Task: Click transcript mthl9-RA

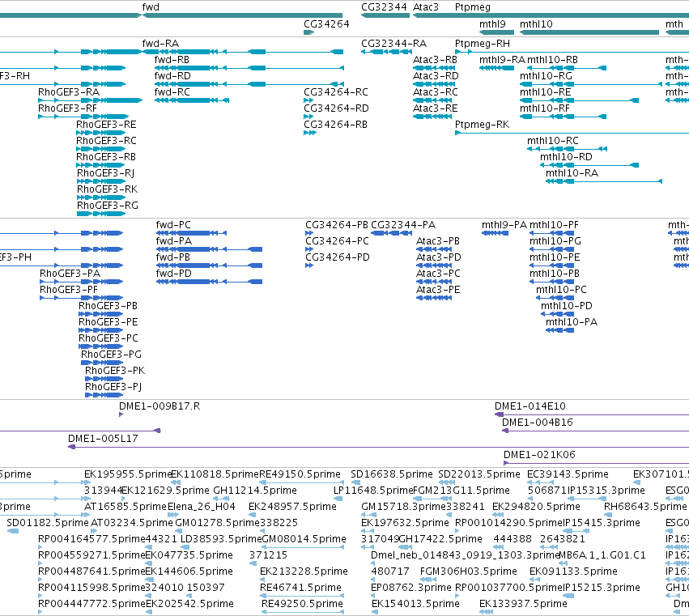Action: [x=502, y=60]
